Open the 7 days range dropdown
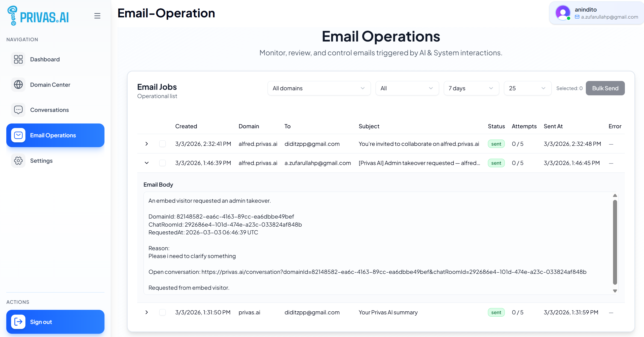The image size is (644, 337). coord(471,88)
